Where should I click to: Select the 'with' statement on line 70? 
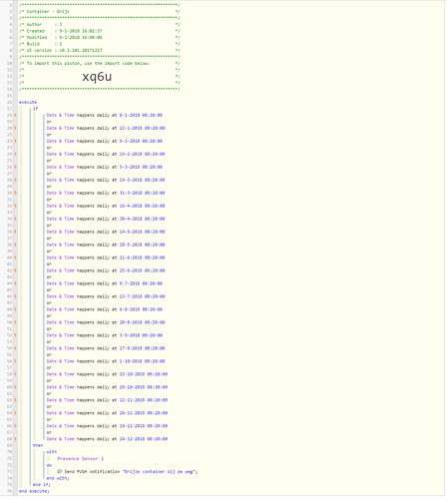coord(52,452)
